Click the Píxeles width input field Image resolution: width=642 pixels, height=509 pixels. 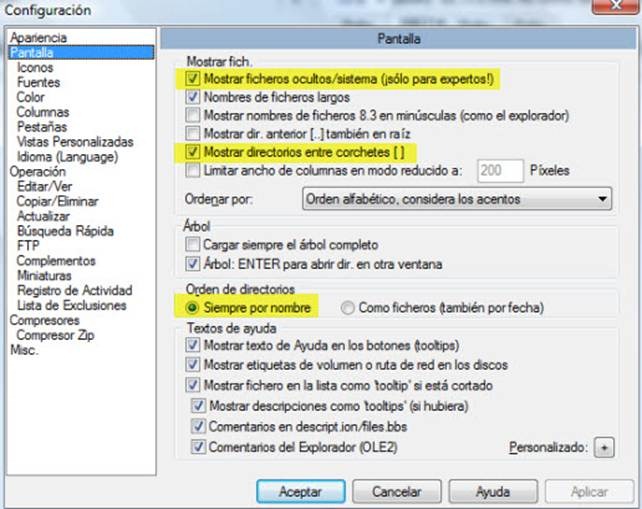point(500,170)
